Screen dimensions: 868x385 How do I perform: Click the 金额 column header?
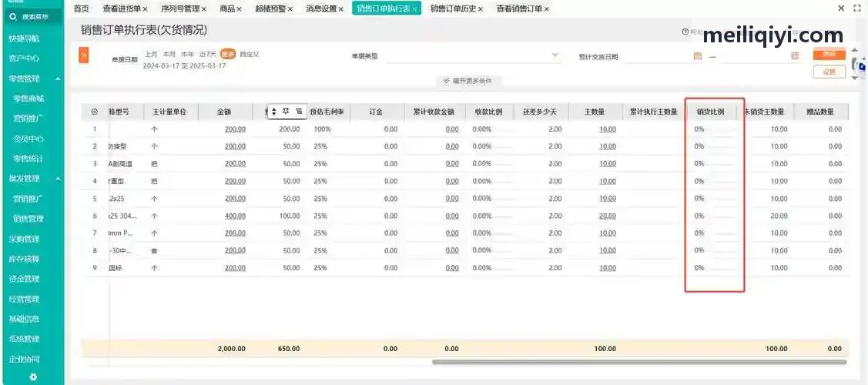click(x=224, y=112)
